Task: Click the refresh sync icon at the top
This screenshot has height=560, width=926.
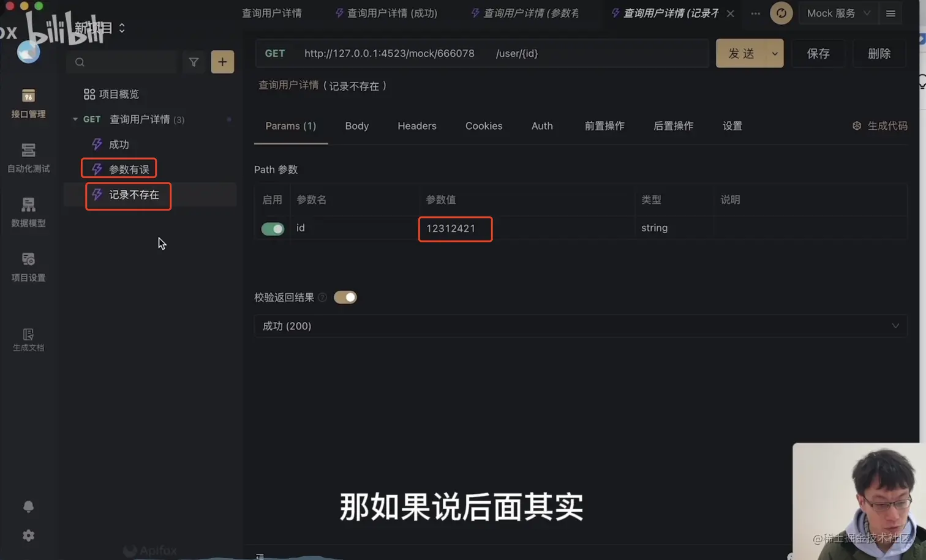Action: (x=781, y=13)
